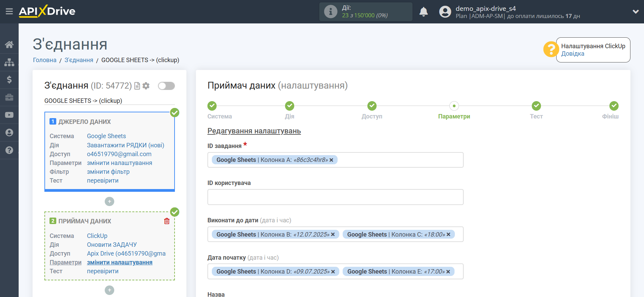
Task: Remove the Колонка E time tag
Action: click(448, 272)
